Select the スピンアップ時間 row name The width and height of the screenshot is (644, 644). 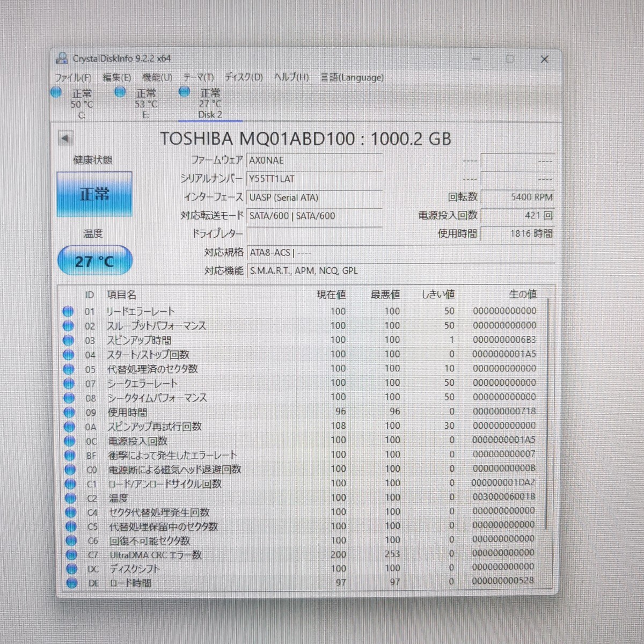(x=139, y=340)
